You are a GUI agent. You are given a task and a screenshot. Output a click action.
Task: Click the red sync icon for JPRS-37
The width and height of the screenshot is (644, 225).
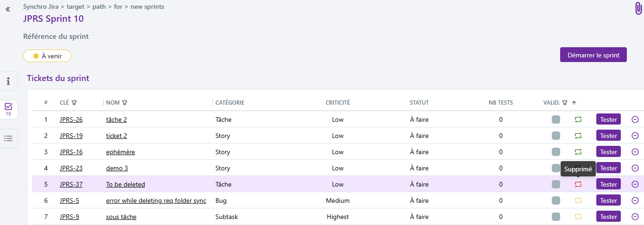click(x=578, y=184)
